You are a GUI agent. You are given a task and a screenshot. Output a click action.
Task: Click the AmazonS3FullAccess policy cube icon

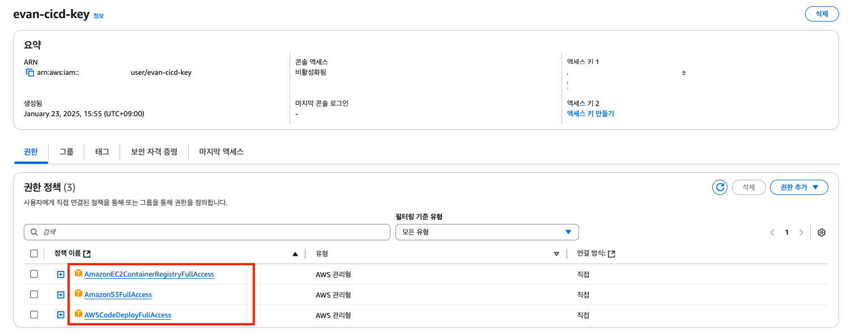coord(78,294)
